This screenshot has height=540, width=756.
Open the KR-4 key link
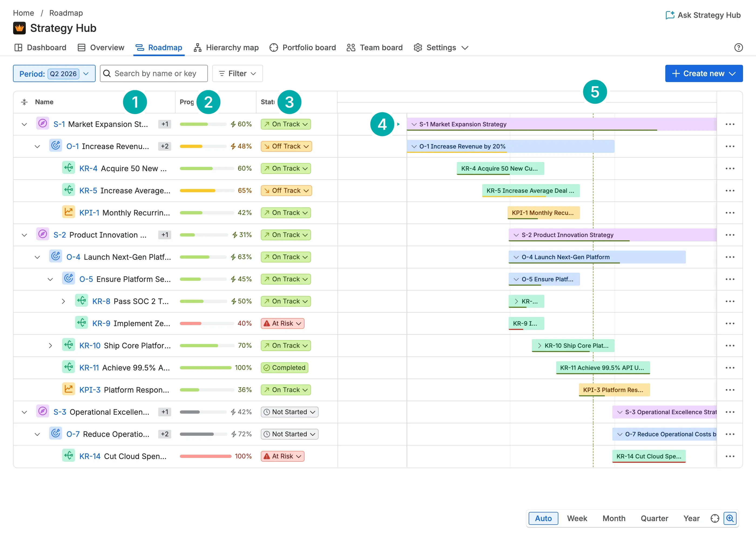(x=88, y=168)
